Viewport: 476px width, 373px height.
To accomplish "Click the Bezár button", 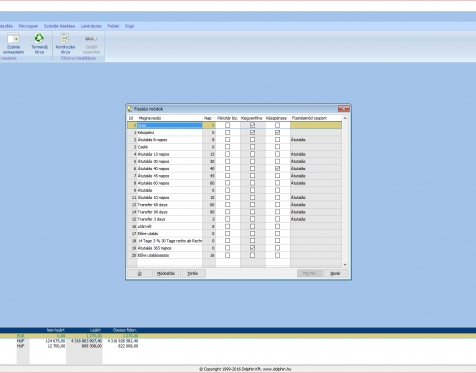I will (336, 273).
